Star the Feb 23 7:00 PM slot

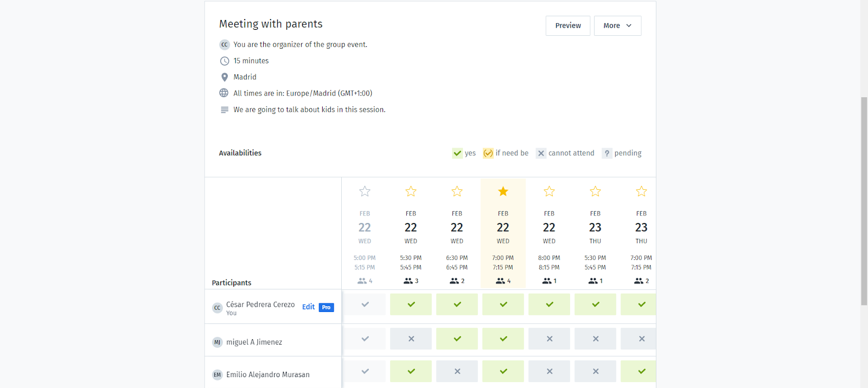click(641, 192)
